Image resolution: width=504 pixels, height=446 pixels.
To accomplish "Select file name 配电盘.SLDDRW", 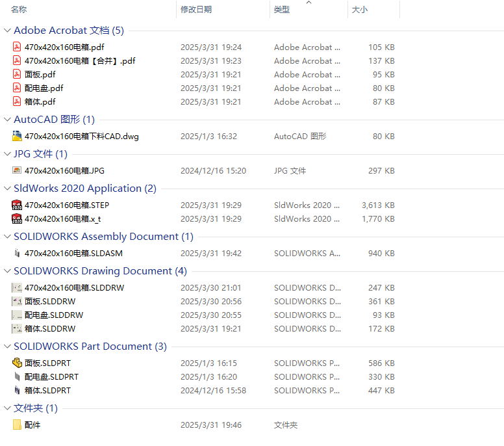I will point(54,315).
